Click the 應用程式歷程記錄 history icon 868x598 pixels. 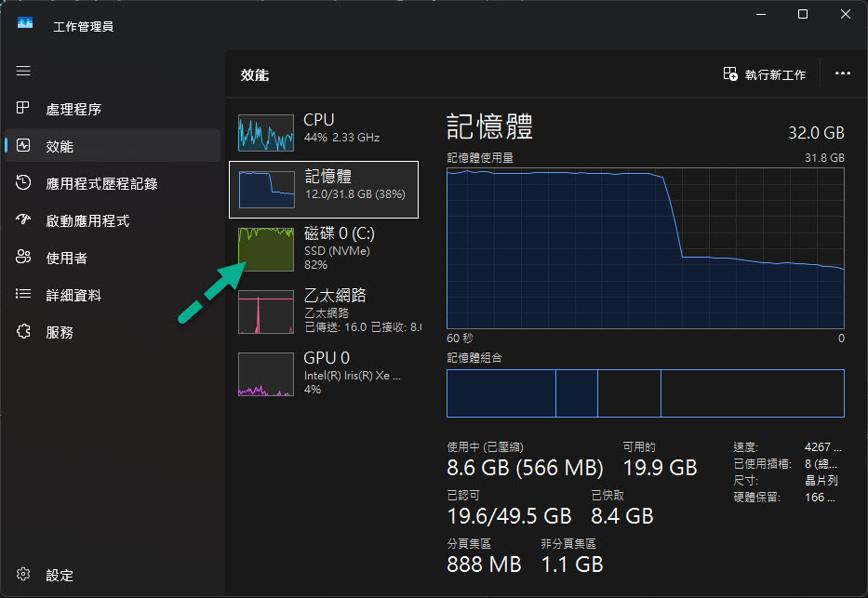click(x=24, y=183)
